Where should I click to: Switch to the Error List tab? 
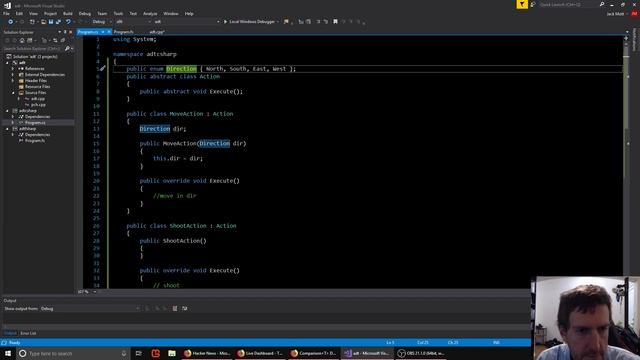pyautogui.click(x=28, y=333)
